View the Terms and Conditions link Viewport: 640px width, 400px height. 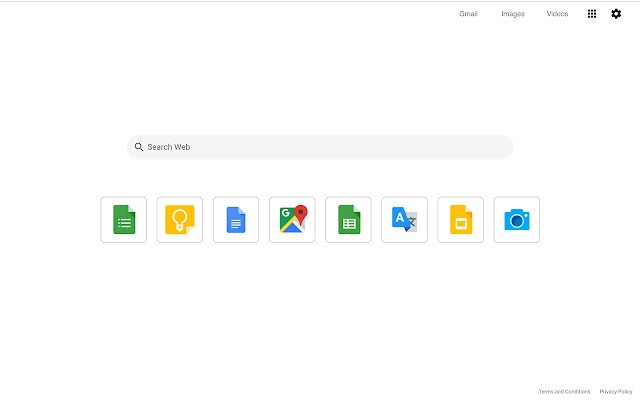point(564,391)
